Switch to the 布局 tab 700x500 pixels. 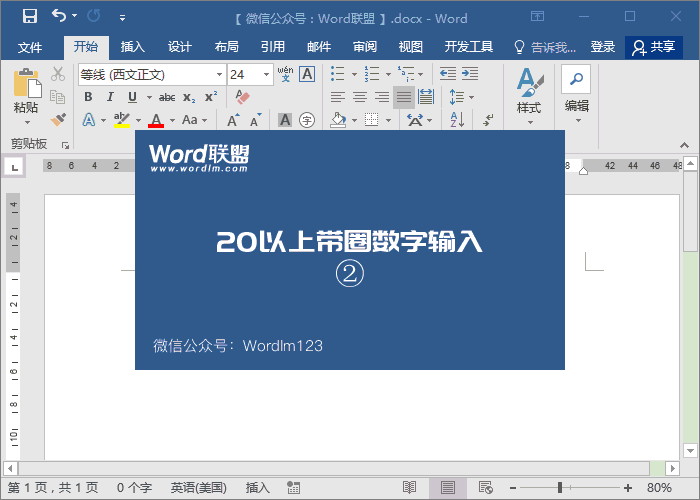point(226,47)
